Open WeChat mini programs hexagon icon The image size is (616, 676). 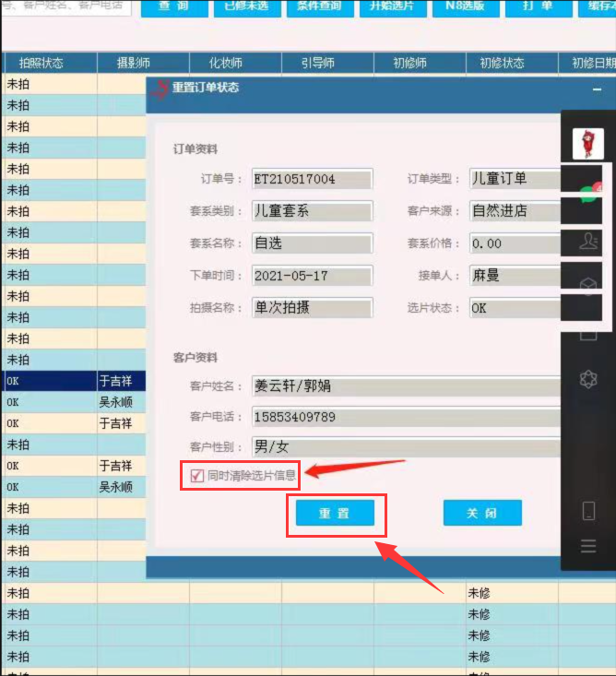(x=588, y=379)
